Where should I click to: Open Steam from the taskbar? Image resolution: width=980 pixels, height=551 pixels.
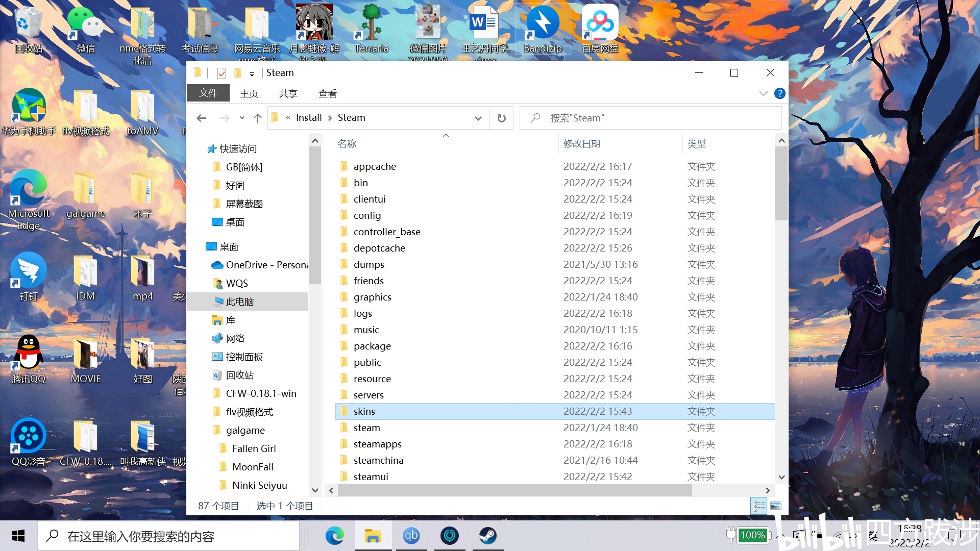click(x=487, y=536)
